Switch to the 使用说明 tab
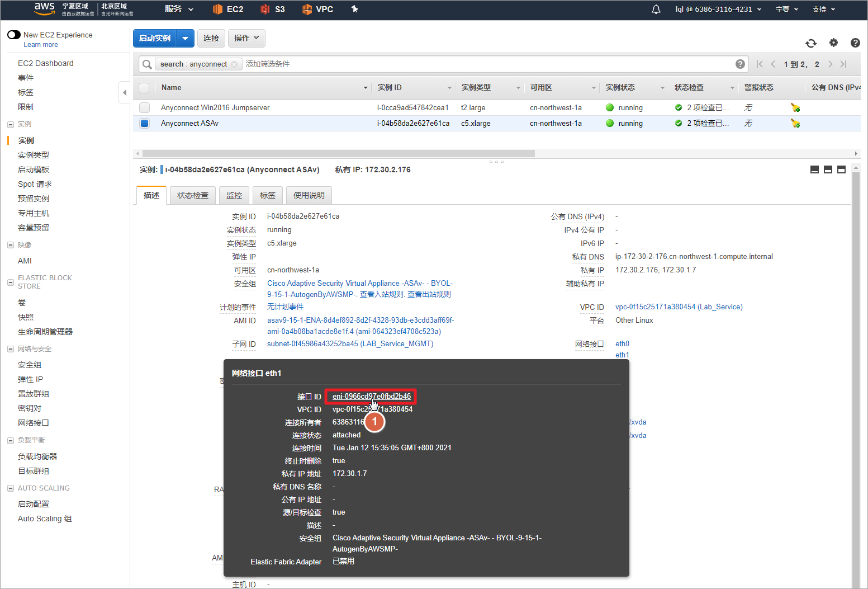 click(309, 195)
